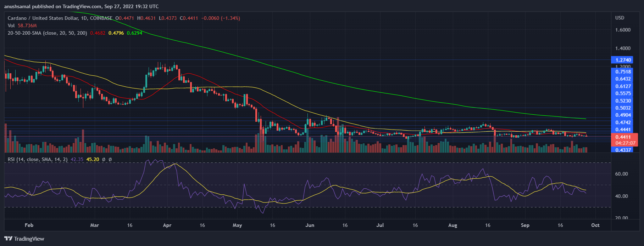Click the USD currency label on price axis
Screen dimensions: 644x246
[x=620, y=18]
